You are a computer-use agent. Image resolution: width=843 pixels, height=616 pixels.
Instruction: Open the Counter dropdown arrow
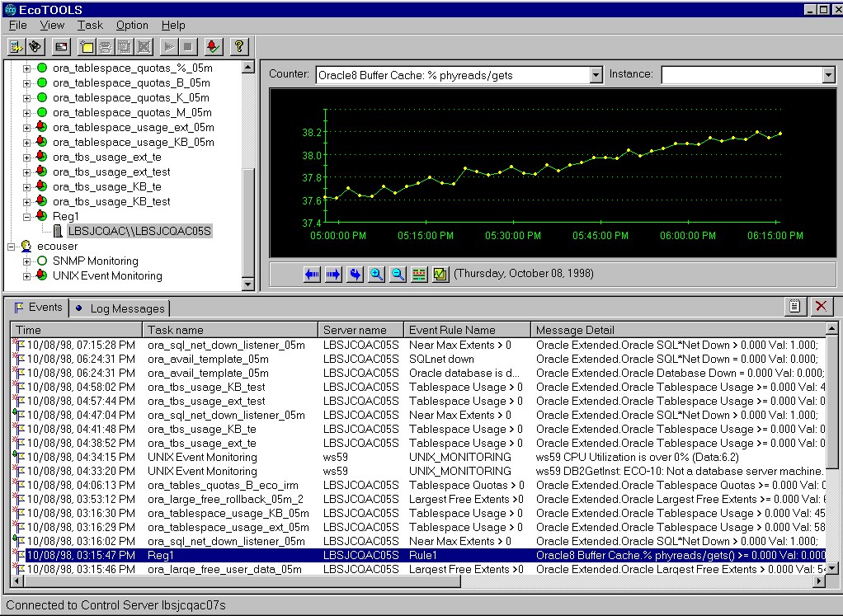click(x=596, y=75)
